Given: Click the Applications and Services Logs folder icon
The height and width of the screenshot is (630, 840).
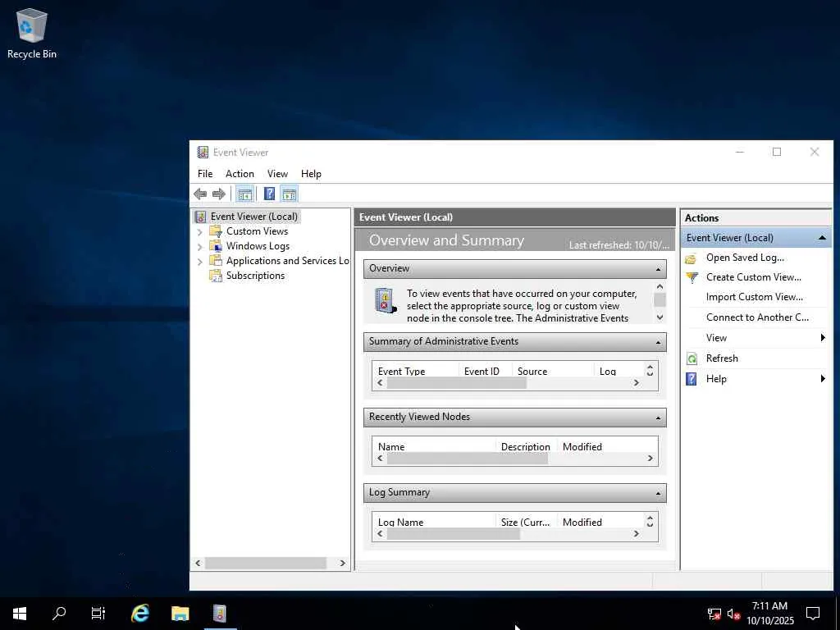Looking at the screenshot, I should [x=216, y=260].
